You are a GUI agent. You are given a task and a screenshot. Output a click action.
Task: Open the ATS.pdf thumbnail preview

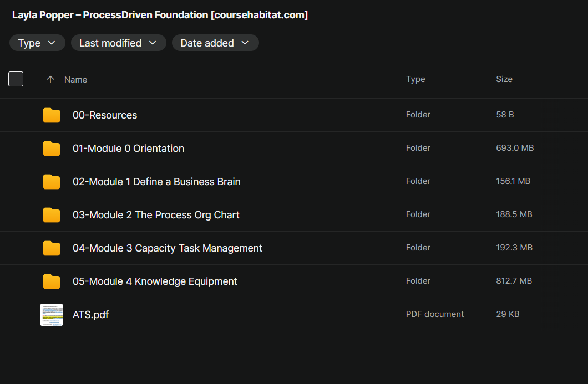[x=52, y=315]
